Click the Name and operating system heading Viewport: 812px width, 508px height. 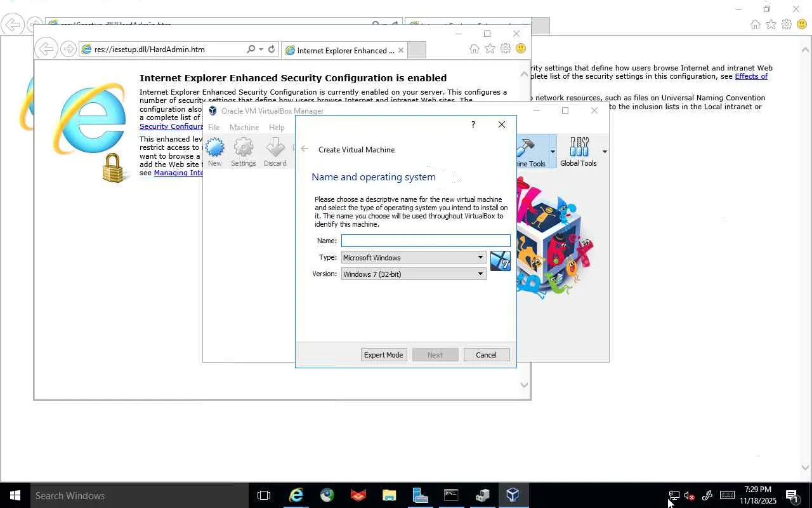pyautogui.click(x=374, y=177)
